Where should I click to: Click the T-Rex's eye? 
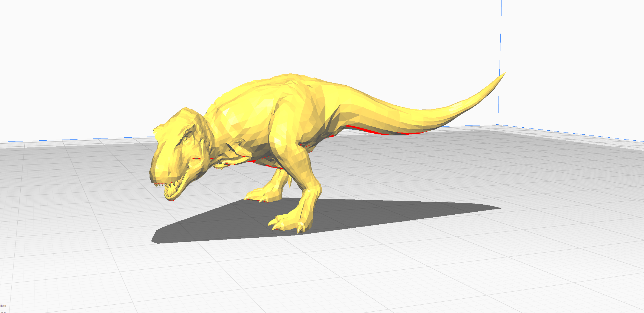[185, 140]
